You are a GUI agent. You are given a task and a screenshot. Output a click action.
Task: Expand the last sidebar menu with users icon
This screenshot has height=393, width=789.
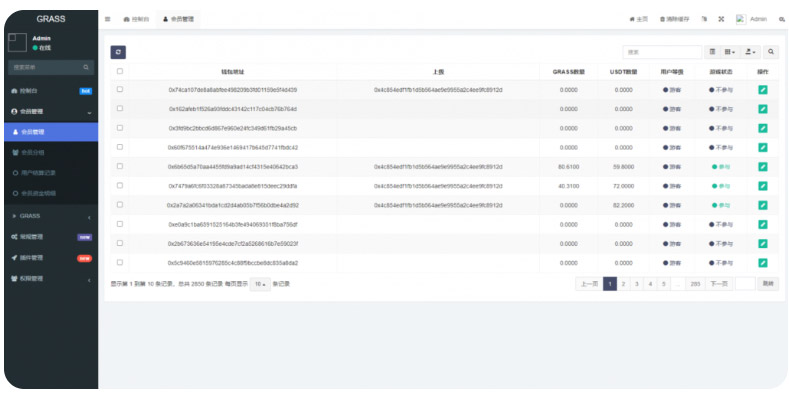(x=51, y=279)
